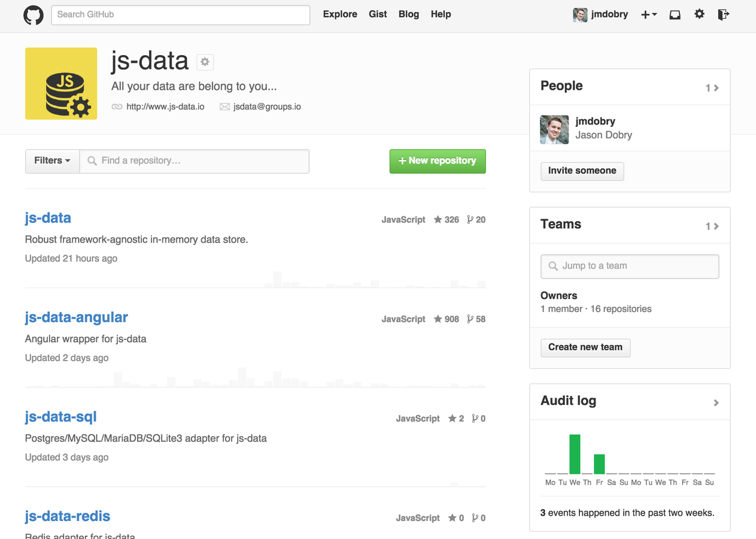Click 'Angular wrapper for js-data' description
The width and height of the screenshot is (756, 539).
[86, 339]
